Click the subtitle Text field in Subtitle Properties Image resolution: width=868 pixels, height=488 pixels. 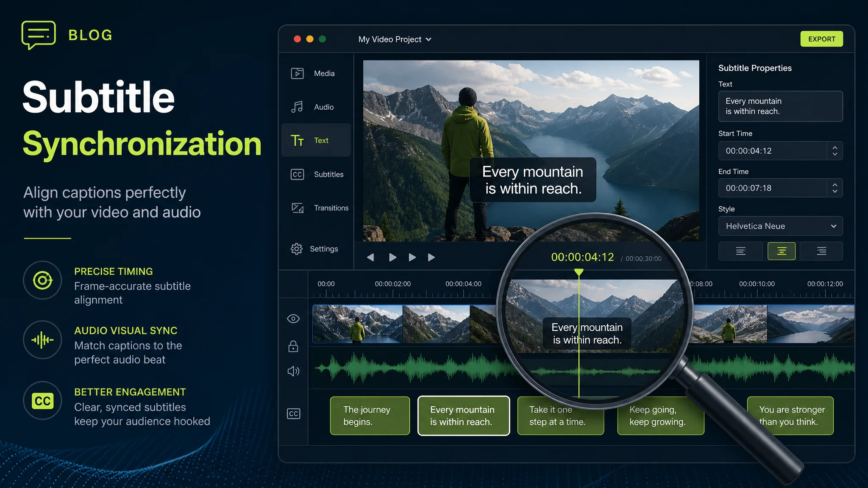pos(780,106)
